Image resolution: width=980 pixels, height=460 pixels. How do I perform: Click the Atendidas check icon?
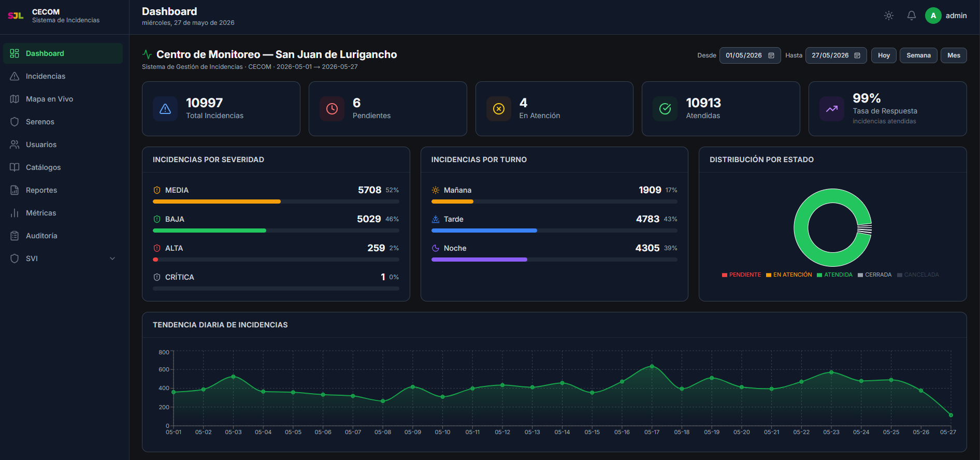click(x=665, y=109)
